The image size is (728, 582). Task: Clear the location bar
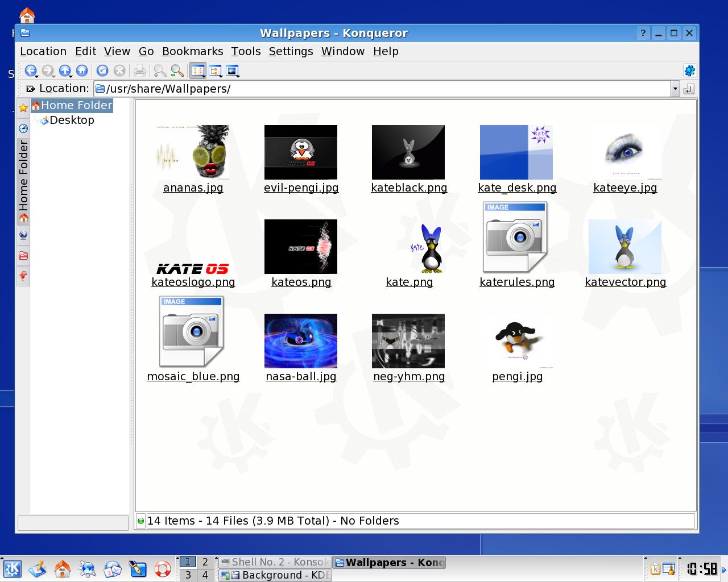[30, 89]
